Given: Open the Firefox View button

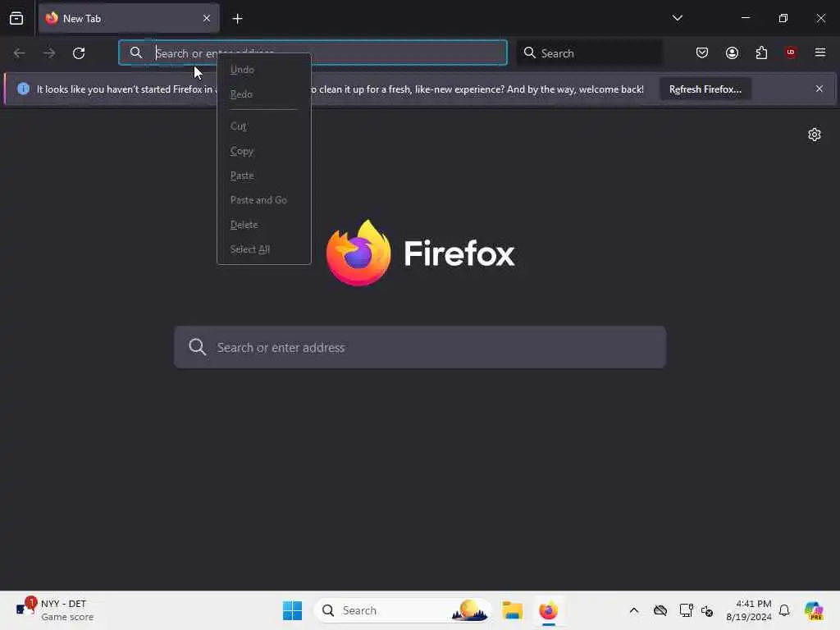Looking at the screenshot, I should (x=16, y=19).
